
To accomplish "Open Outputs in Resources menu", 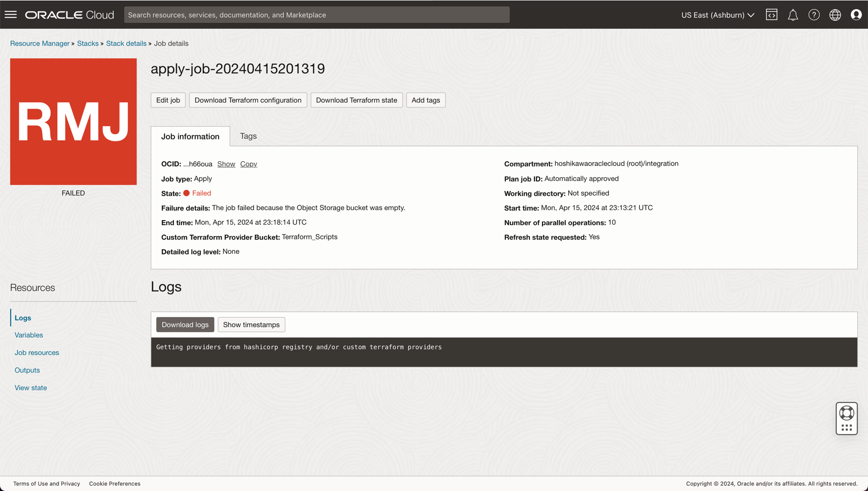I will [x=27, y=370].
